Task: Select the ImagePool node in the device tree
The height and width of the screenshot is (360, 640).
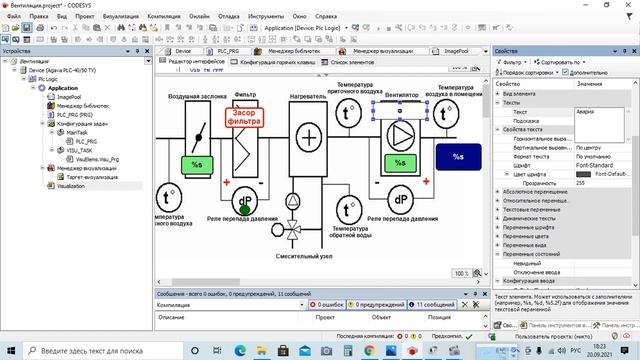Action: point(69,97)
